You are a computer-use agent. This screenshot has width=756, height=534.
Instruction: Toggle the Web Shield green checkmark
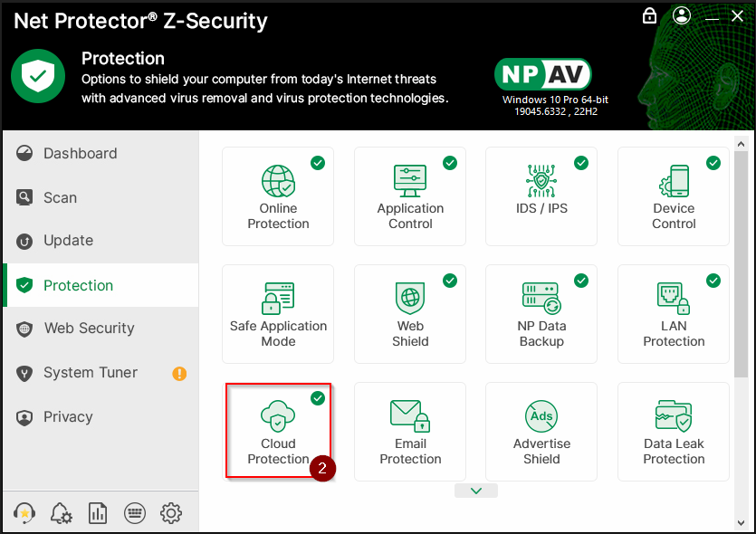tap(450, 281)
